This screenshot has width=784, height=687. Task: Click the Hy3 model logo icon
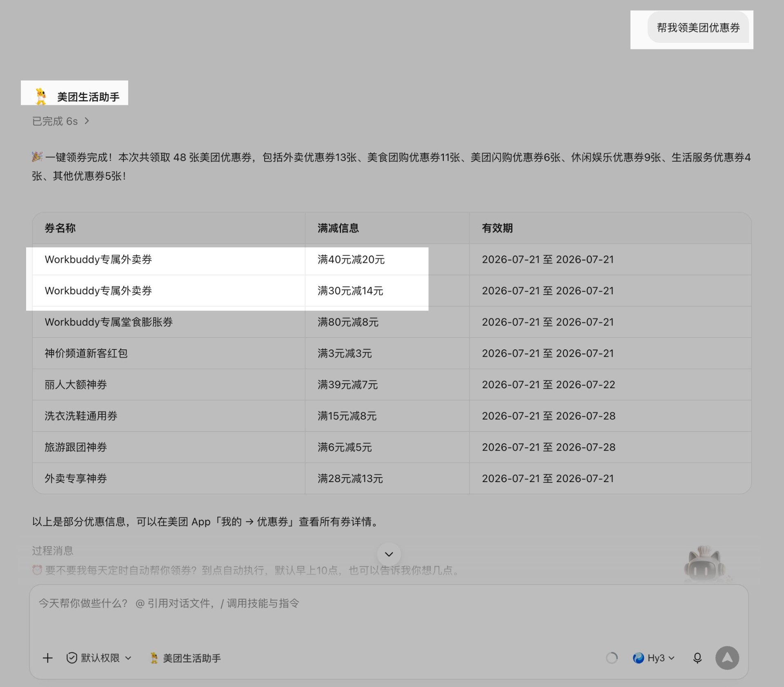pyautogui.click(x=638, y=658)
